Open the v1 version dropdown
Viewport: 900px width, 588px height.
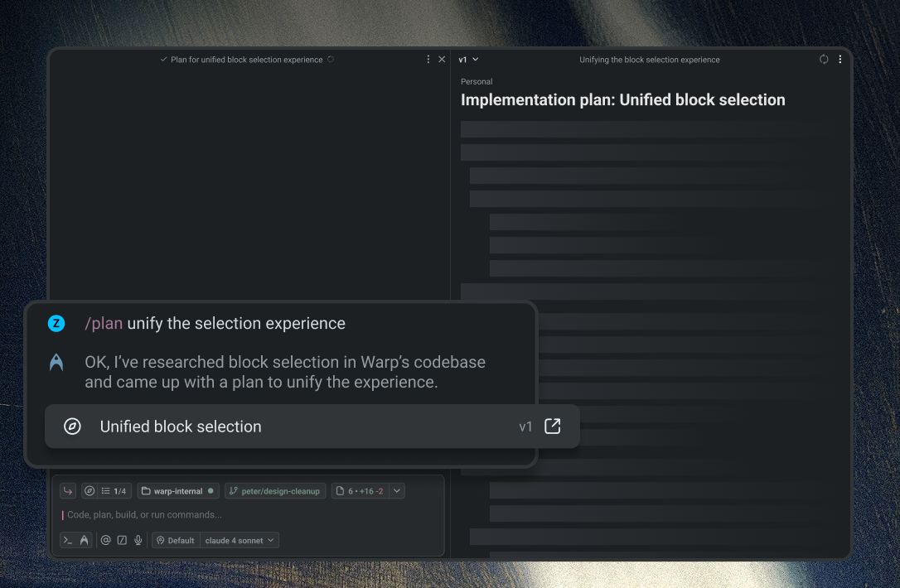coord(468,60)
